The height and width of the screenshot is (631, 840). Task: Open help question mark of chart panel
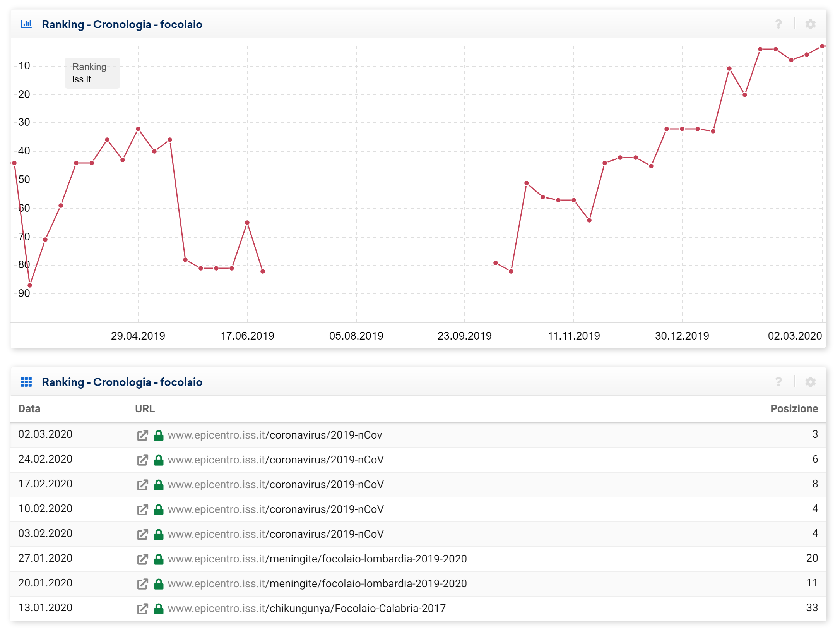pyautogui.click(x=778, y=24)
